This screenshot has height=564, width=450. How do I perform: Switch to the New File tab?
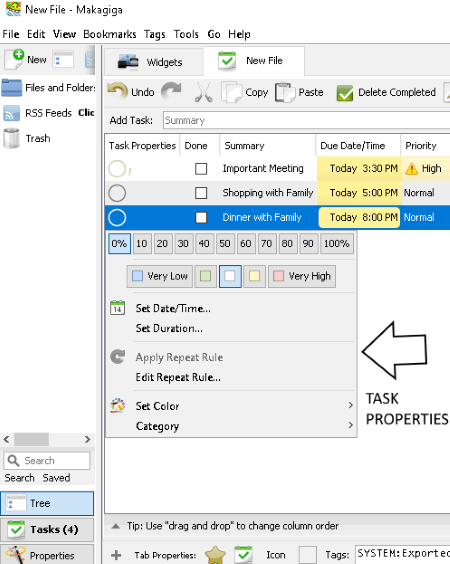pyautogui.click(x=254, y=61)
